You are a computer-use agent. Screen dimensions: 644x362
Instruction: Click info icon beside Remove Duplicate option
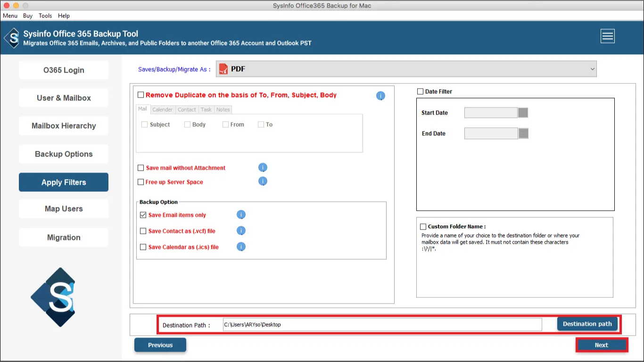pos(380,96)
